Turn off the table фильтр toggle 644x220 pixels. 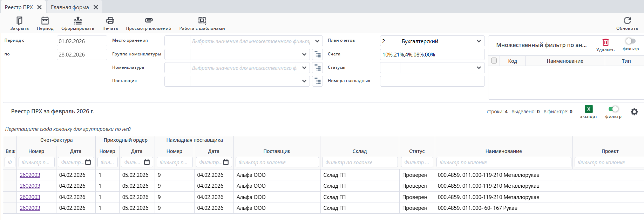tap(613, 109)
